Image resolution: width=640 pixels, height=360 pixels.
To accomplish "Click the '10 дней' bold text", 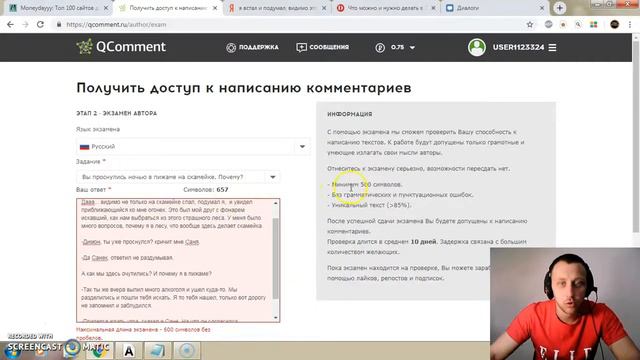I will [x=423, y=242].
